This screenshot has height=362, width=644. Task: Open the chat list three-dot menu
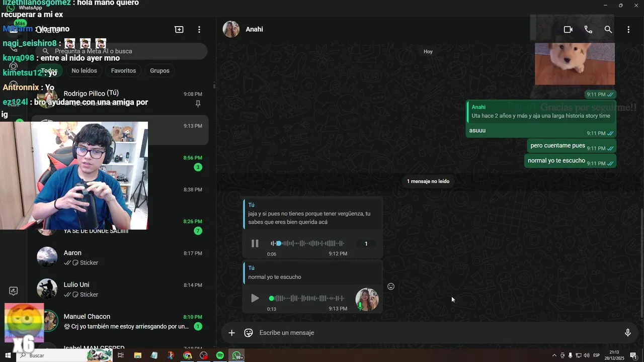pos(199,30)
